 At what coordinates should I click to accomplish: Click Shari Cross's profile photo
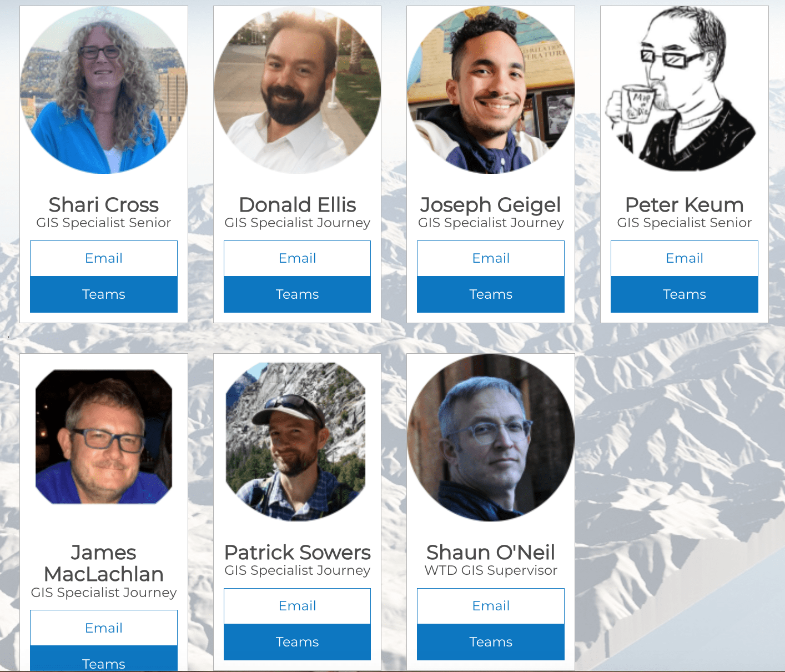[104, 90]
